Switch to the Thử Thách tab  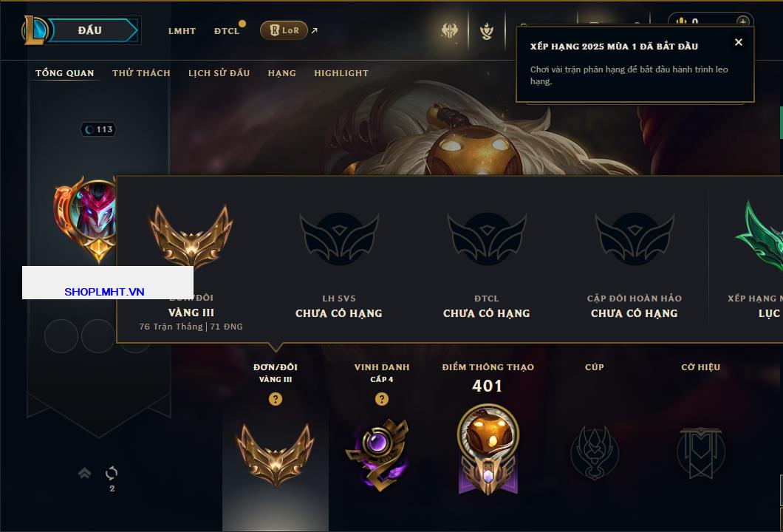141,73
